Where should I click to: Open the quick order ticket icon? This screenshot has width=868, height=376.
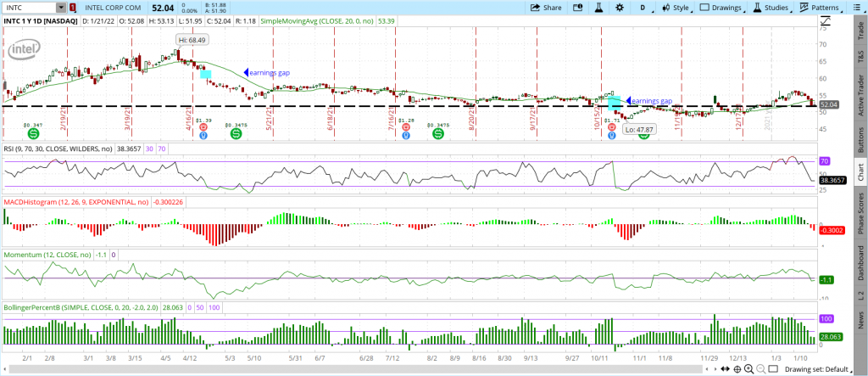(x=578, y=8)
